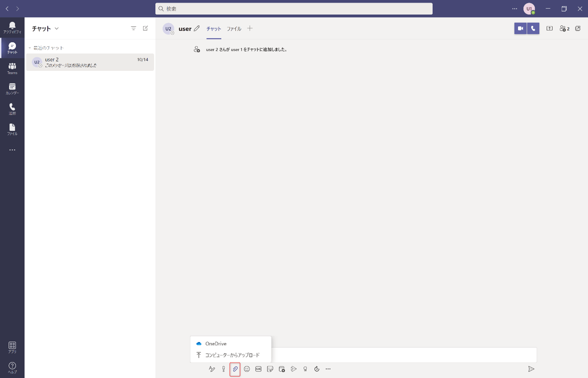Screen dimensions: 588x378
Task: Open the U1 profile avatar menu
Action: [x=529, y=9]
